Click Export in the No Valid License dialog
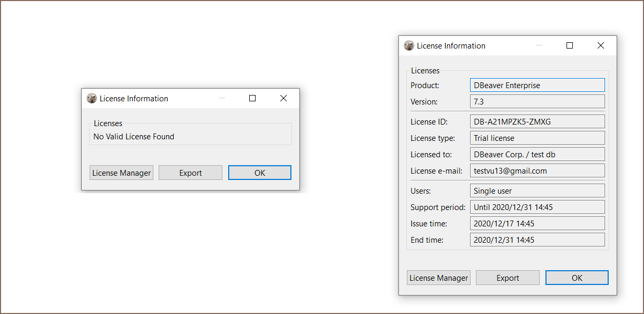Image resolution: width=644 pixels, height=314 pixels. pyautogui.click(x=190, y=173)
